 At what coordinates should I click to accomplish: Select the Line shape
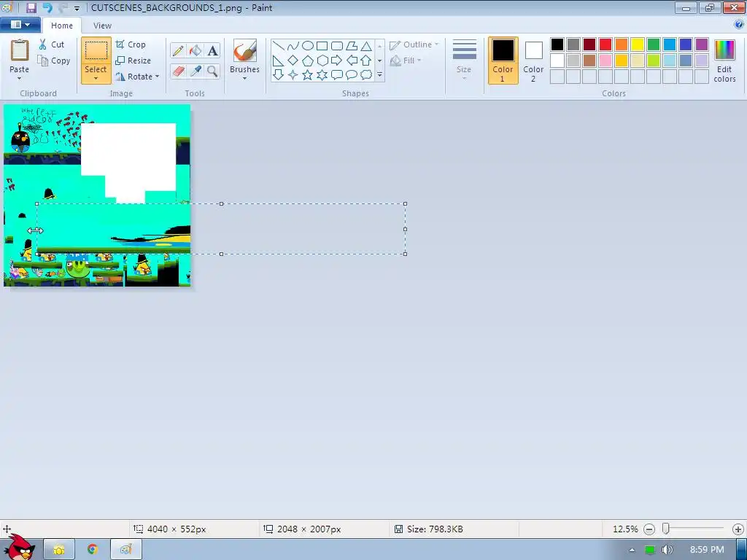tap(278, 46)
